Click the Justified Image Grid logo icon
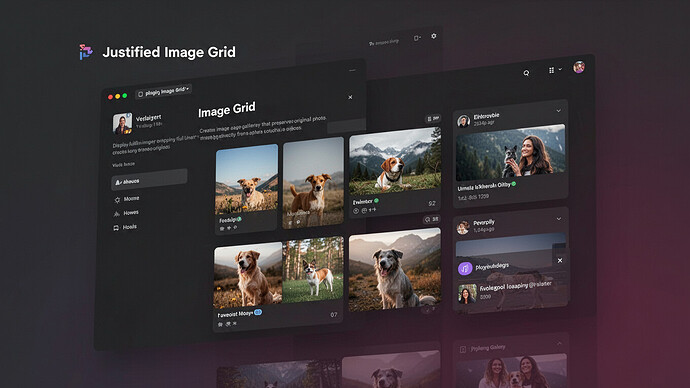Image resolution: width=690 pixels, height=388 pixels. (x=86, y=52)
